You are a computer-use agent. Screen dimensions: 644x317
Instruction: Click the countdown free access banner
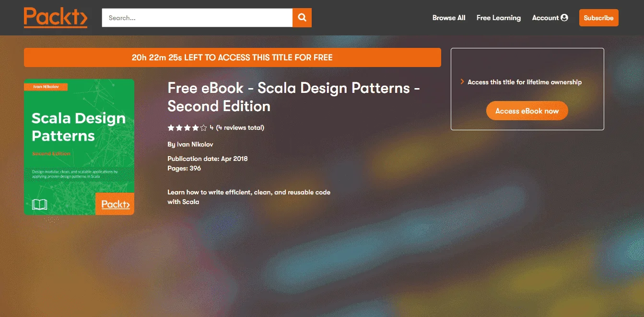point(233,57)
